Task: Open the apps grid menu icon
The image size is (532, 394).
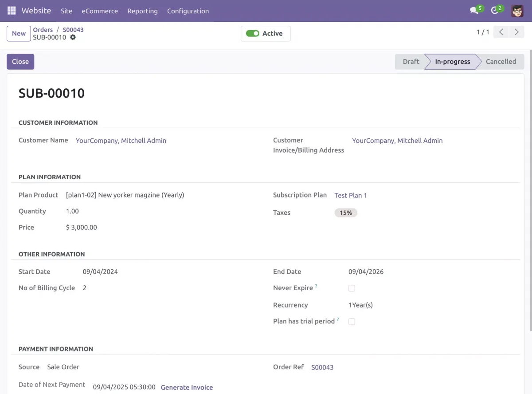Action: click(12, 11)
